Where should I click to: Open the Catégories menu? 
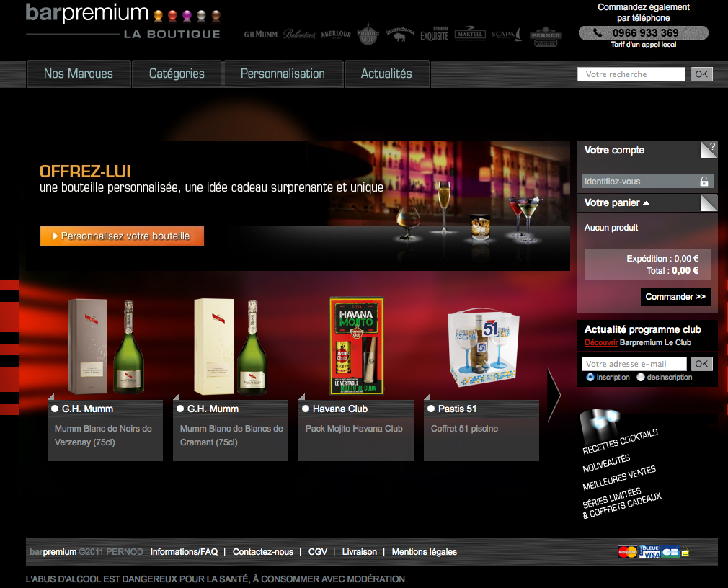pos(177,73)
